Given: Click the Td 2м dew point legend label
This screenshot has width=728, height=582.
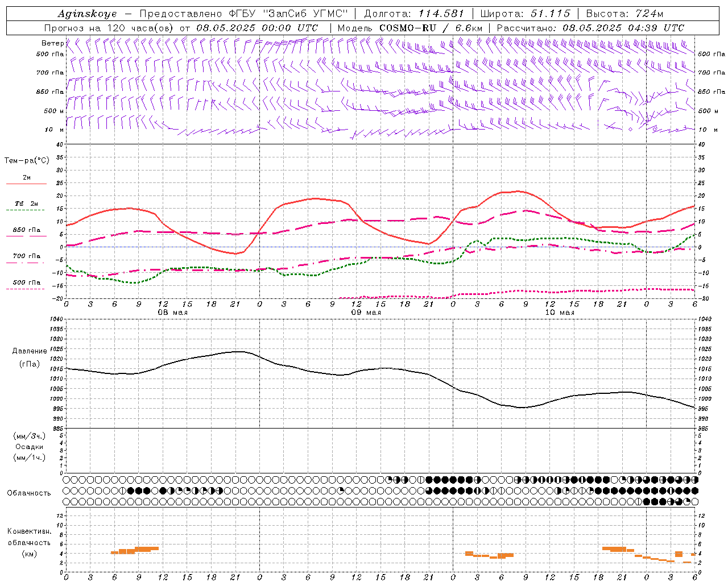Looking at the screenshot, I should (27, 203).
